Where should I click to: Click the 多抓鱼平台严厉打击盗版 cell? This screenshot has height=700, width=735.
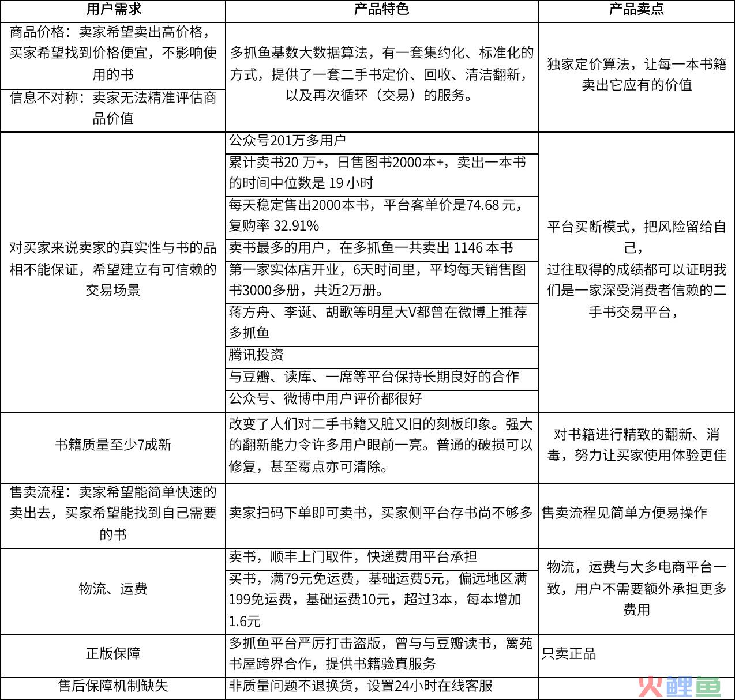382,656
